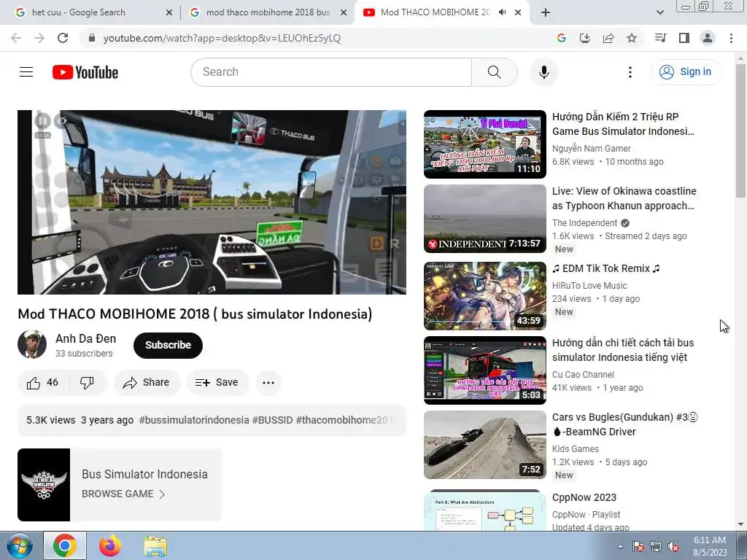
Task: Open Bus Simulator Indonesia game thumbnail
Action: click(x=44, y=485)
